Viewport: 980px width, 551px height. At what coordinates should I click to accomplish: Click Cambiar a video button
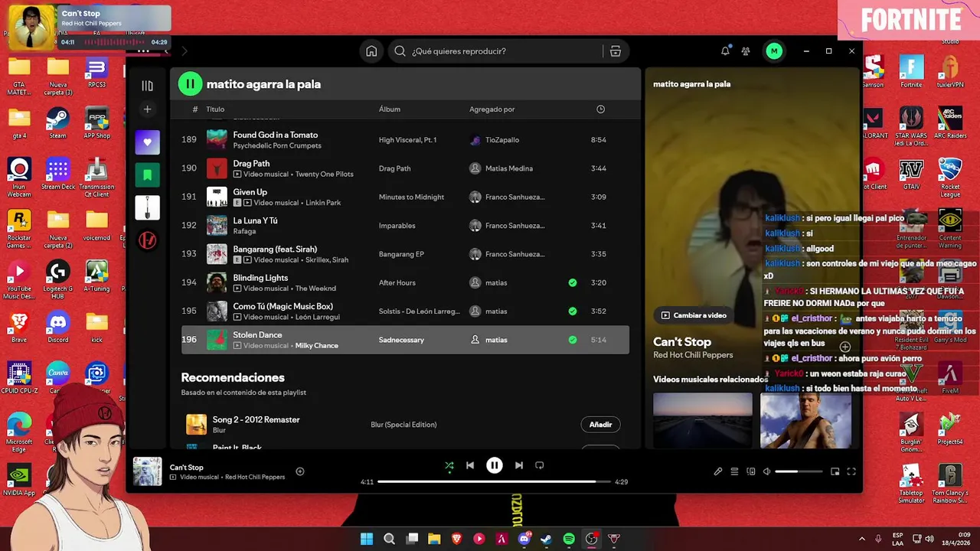(x=694, y=315)
